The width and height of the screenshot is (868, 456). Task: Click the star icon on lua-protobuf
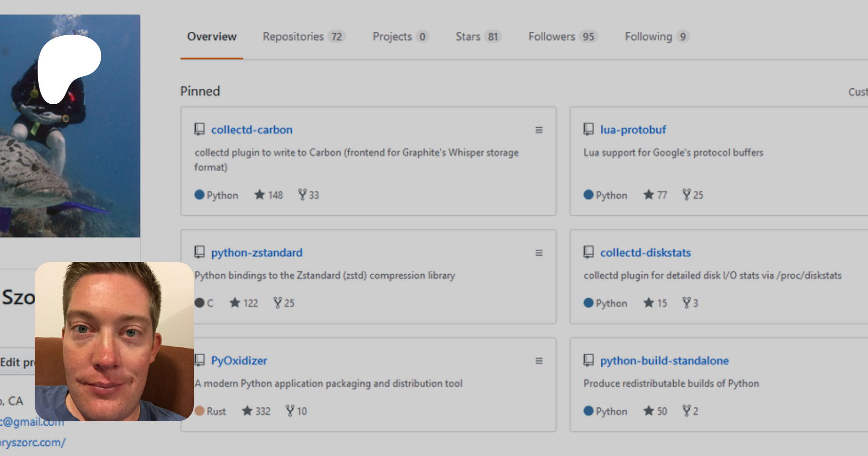(x=649, y=195)
